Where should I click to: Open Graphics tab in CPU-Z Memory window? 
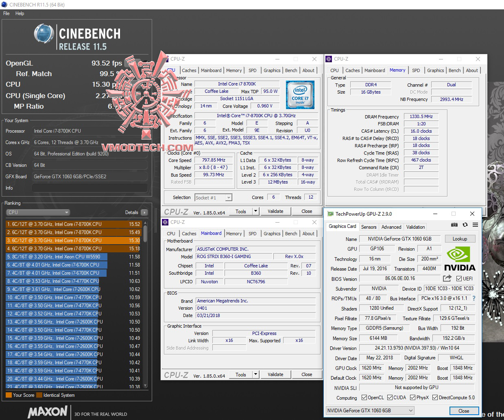[x=435, y=70]
